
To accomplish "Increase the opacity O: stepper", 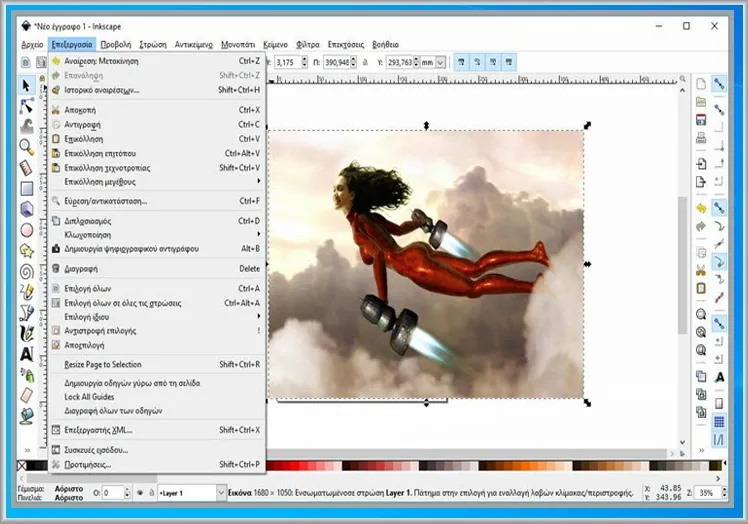I will (x=127, y=490).
